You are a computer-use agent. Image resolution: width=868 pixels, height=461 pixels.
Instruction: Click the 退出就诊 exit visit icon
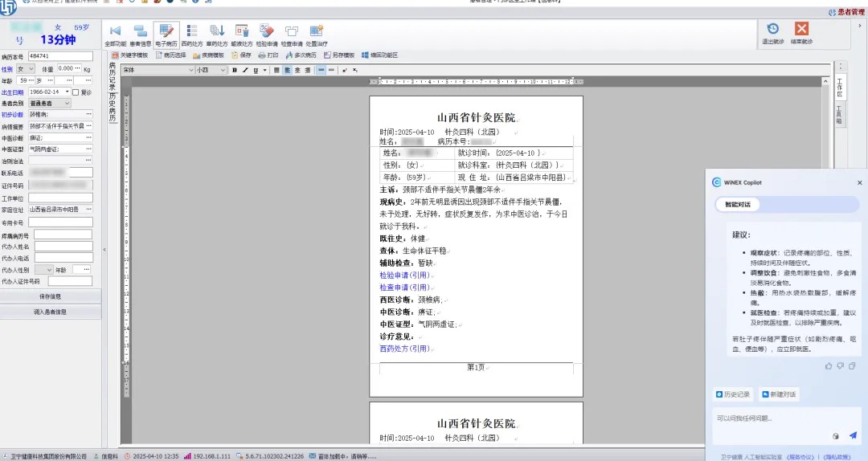click(x=773, y=33)
